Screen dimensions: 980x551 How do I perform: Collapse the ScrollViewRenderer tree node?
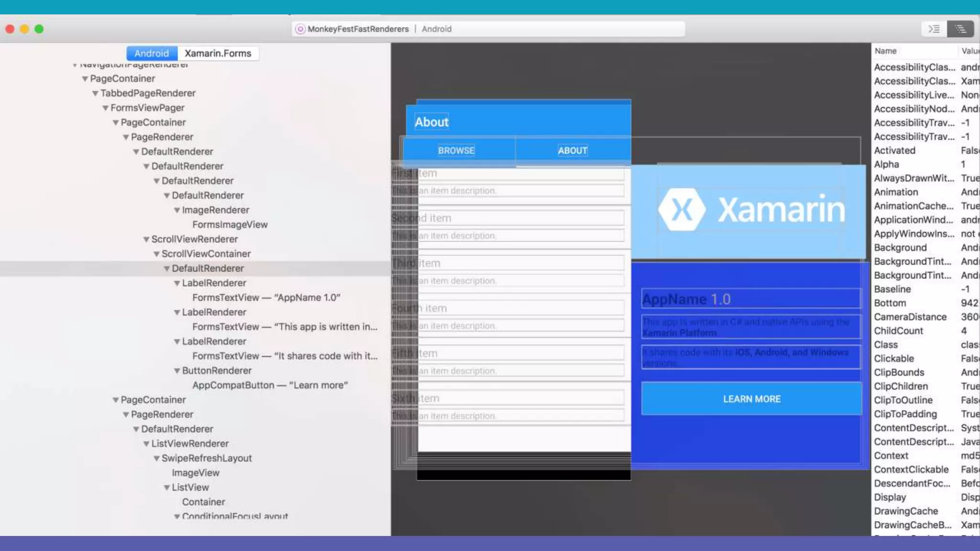coord(146,239)
